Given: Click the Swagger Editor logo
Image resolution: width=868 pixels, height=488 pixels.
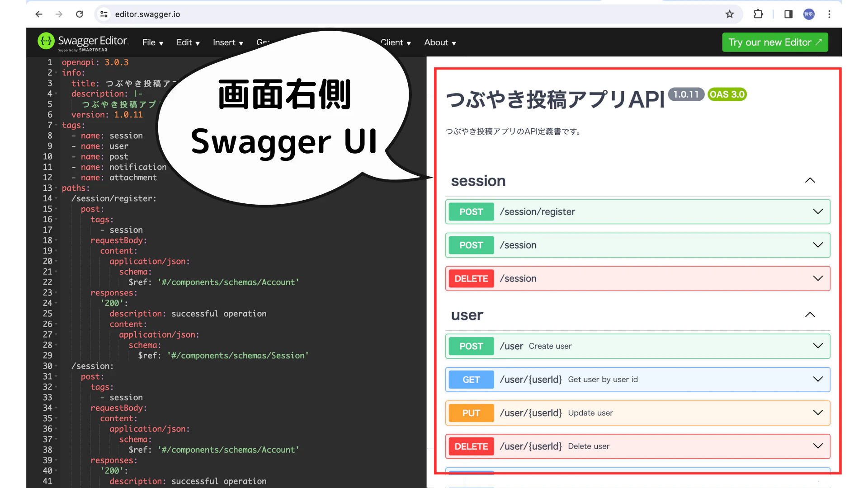Looking at the screenshot, I should 83,42.
